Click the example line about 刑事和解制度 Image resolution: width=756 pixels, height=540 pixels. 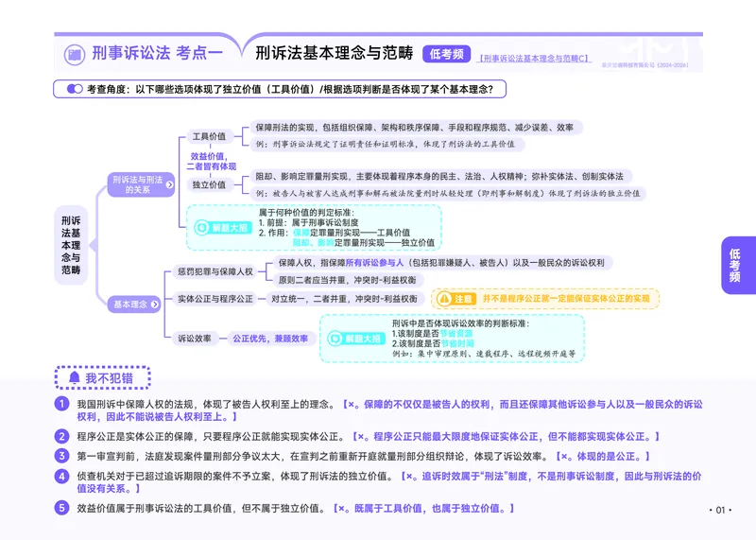click(448, 193)
